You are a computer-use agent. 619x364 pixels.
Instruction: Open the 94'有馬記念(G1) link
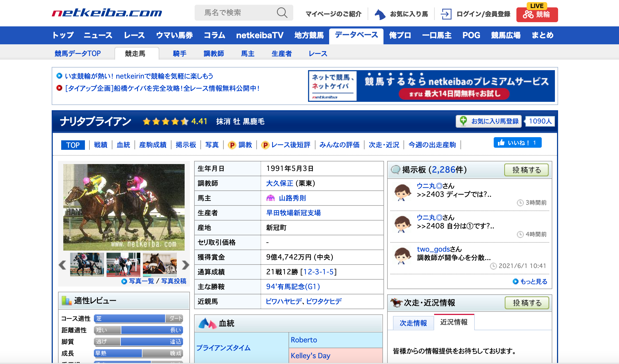[x=293, y=287]
